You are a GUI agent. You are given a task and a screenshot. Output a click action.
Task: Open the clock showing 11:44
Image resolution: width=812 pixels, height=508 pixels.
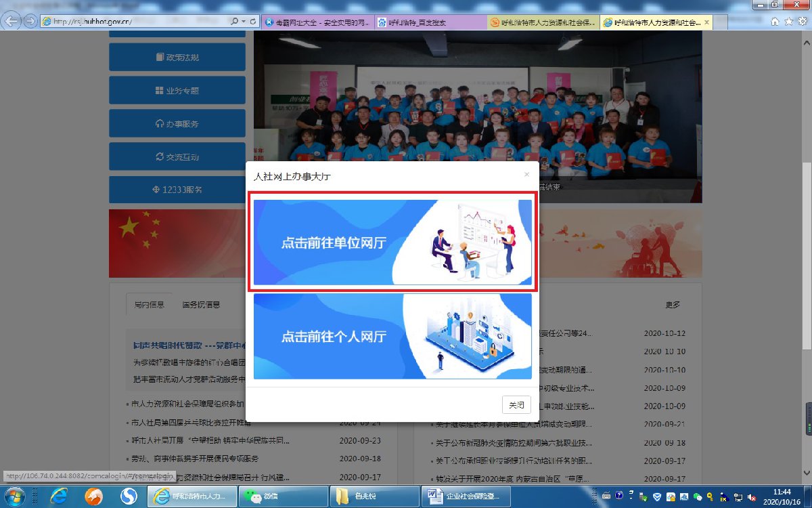tap(782, 496)
